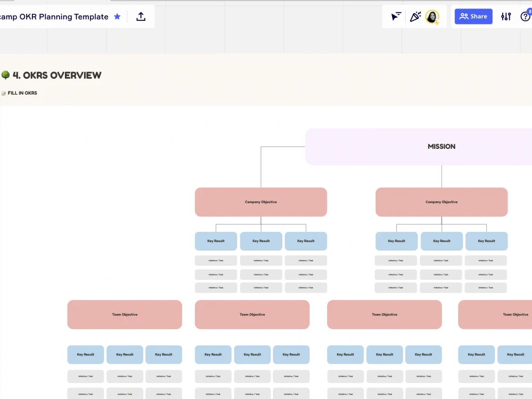Select last Key Result under third Team Objective
Screen dimensions: 532x399
pos(423,354)
